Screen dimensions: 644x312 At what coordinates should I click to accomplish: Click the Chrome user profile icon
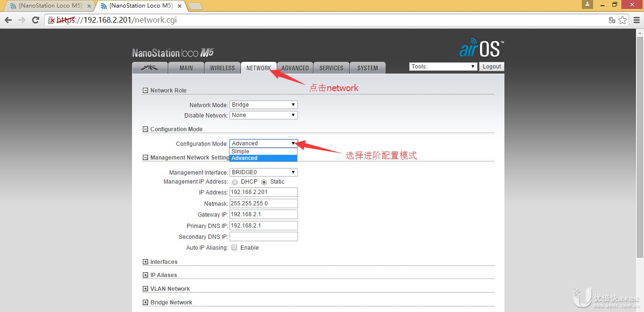587,4
